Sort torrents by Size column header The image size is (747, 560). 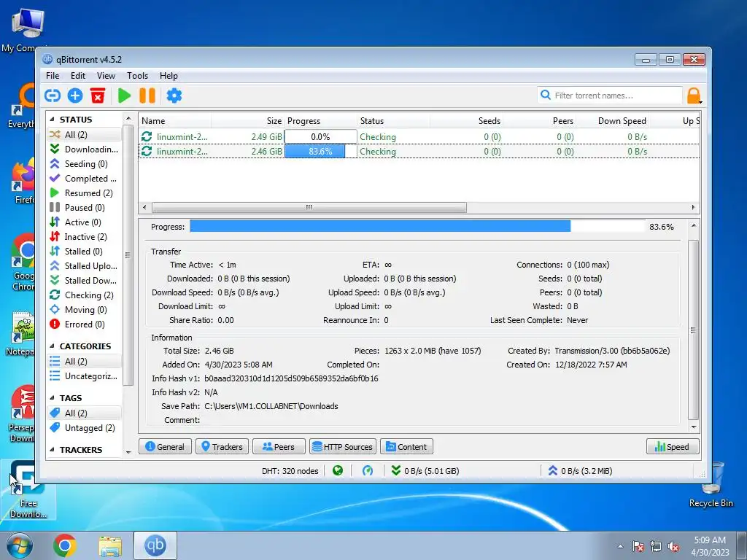pyautogui.click(x=248, y=121)
